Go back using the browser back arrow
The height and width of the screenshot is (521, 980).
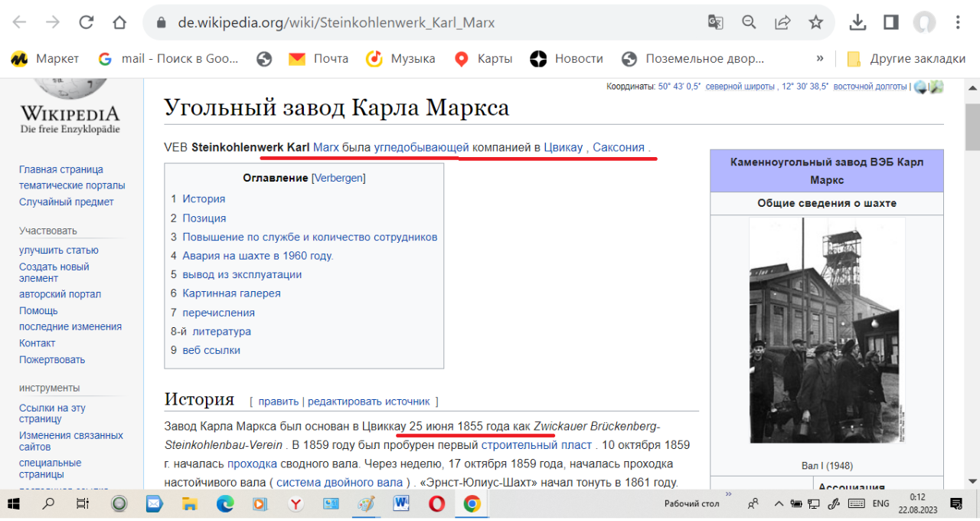coord(21,22)
